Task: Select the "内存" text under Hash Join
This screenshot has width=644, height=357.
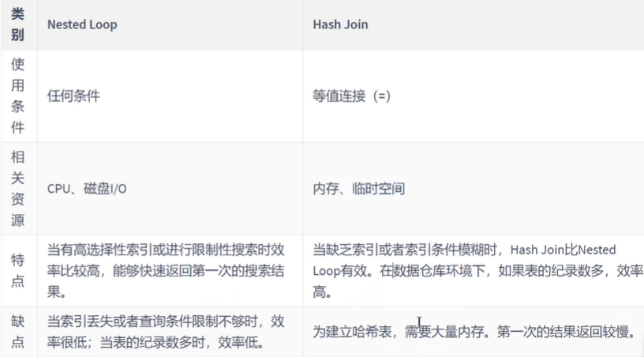Action: click(x=325, y=189)
